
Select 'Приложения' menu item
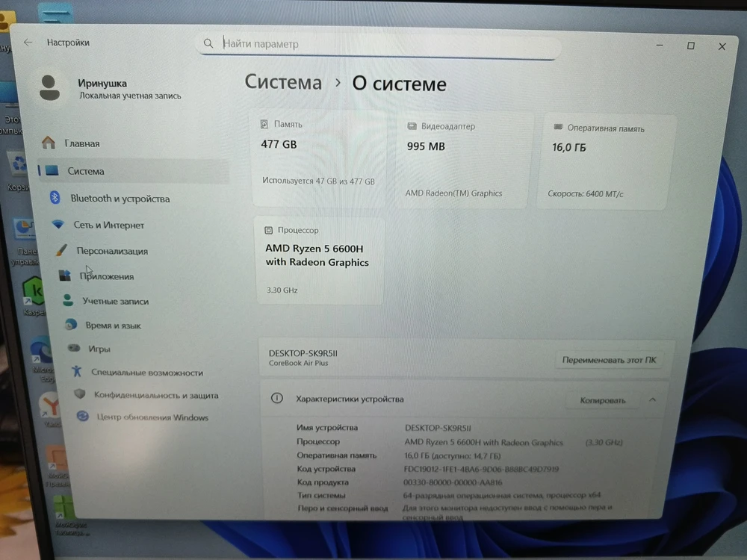[107, 276]
